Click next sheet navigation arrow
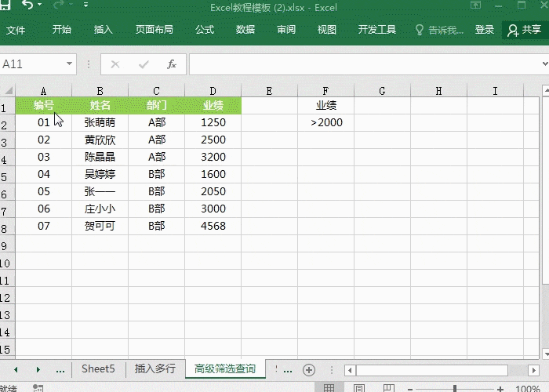 pyautogui.click(x=38, y=369)
